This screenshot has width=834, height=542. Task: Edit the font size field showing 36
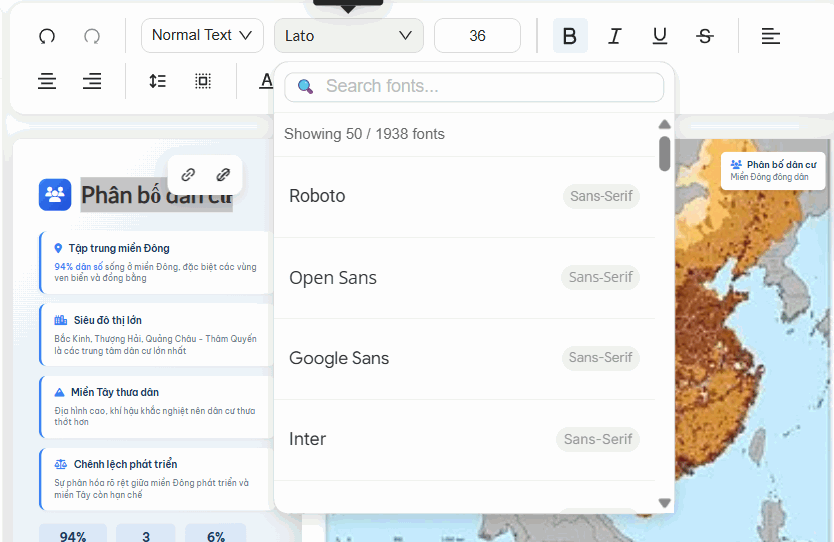[x=477, y=36]
